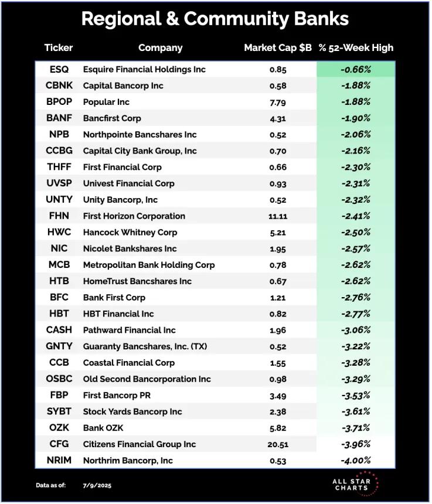Select Hancock Whitney Corp name
Image resolution: width=432 pixels, height=504 pixels.
pos(130,233)
